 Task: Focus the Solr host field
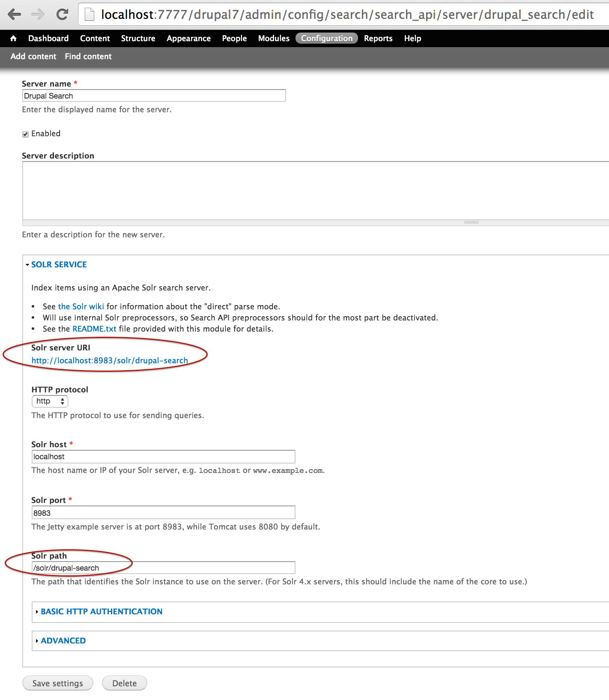pos(163,457)
